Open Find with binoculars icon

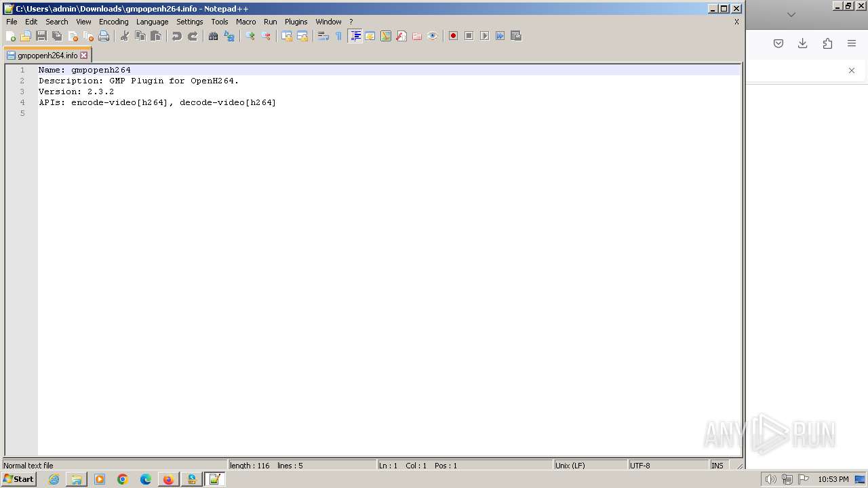pyautogui.click(x=214, y=36)
